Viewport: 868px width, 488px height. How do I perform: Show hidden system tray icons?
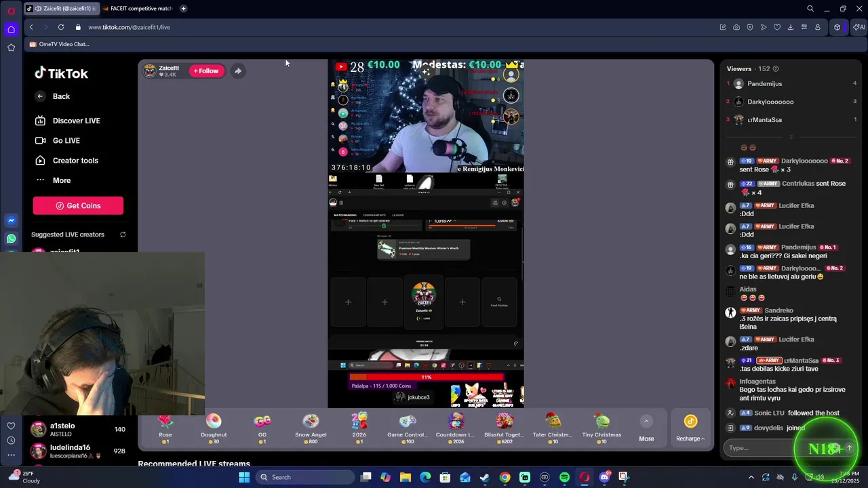pyautogui.click(x=751, y=477)
